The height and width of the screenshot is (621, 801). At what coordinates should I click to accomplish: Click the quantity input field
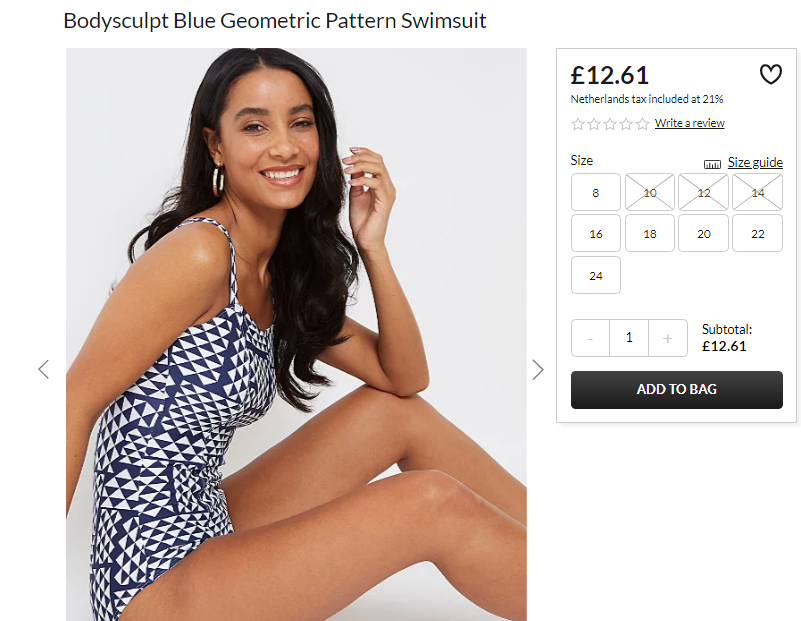click(x=629, y=338)
